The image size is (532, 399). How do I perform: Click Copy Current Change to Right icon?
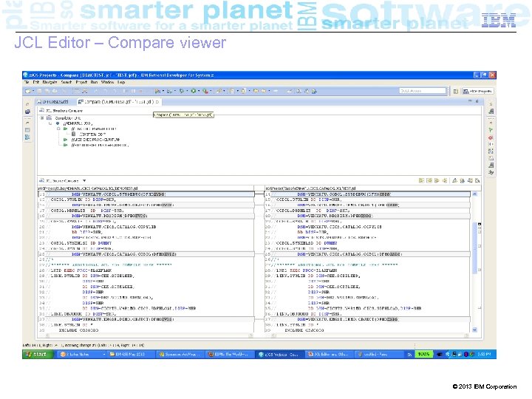(437, 180)
